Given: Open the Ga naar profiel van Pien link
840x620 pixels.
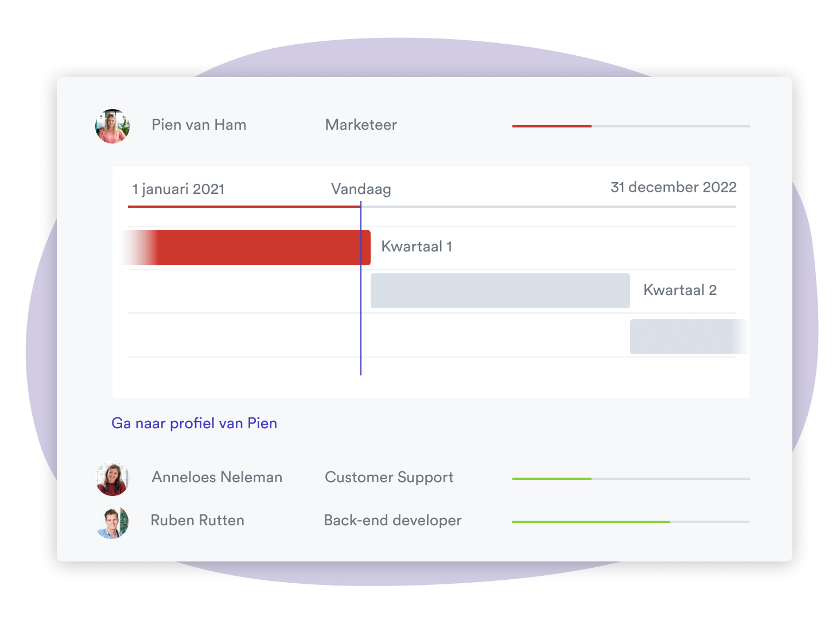Looking at the screenshot, I should (x=195, y=423).
